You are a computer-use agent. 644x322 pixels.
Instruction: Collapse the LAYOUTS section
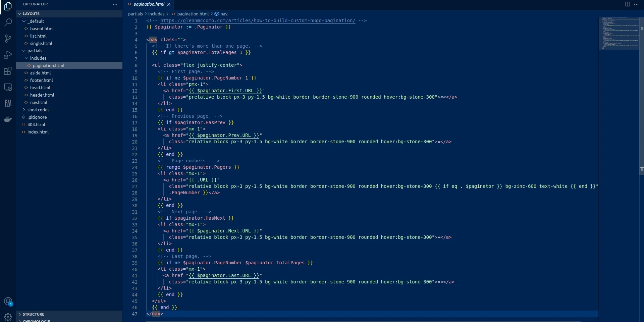tap(69, 14)
